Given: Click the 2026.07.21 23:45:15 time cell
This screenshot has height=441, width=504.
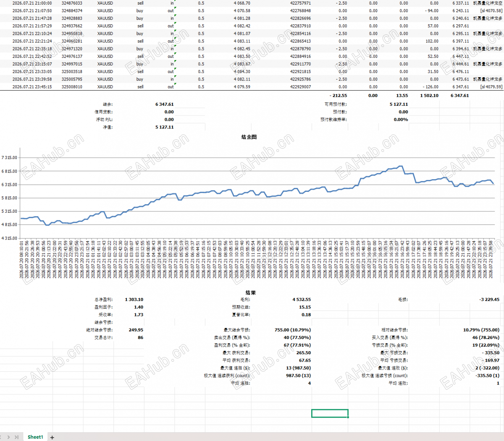Looking at the screenshot, I should [32, 87].
